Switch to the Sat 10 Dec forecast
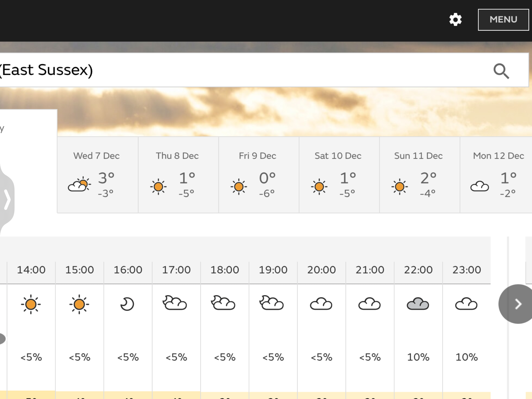The width and height of the screenshot is (532, 399). click(339, 175)
